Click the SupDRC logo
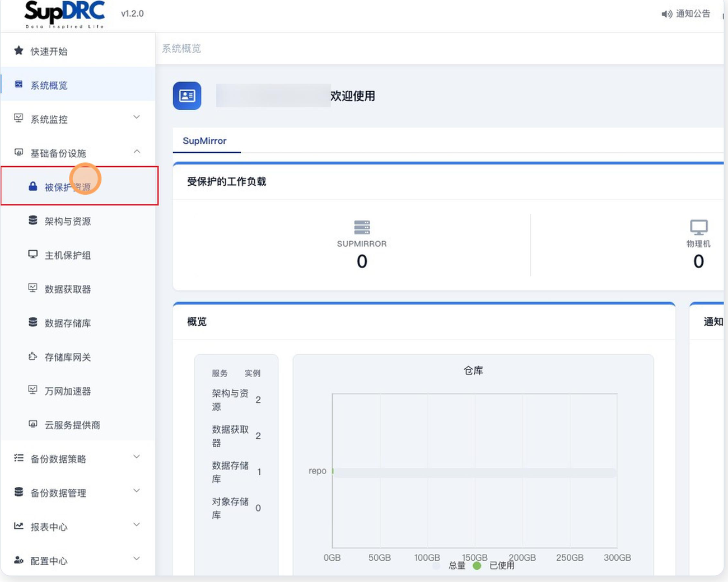The image size is (728, 582). [x=65, y=15]
